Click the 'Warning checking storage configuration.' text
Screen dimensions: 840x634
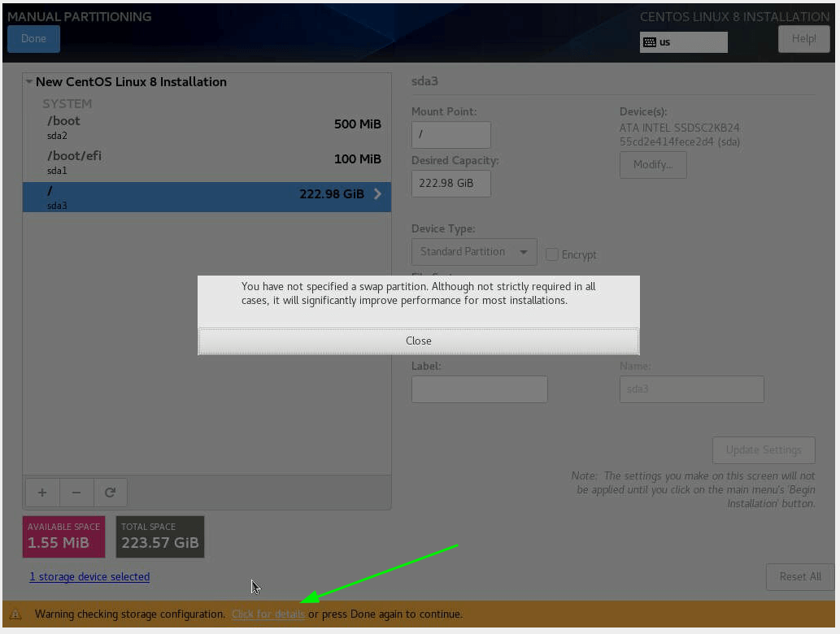pyautogui.click(x=130, y=614)
